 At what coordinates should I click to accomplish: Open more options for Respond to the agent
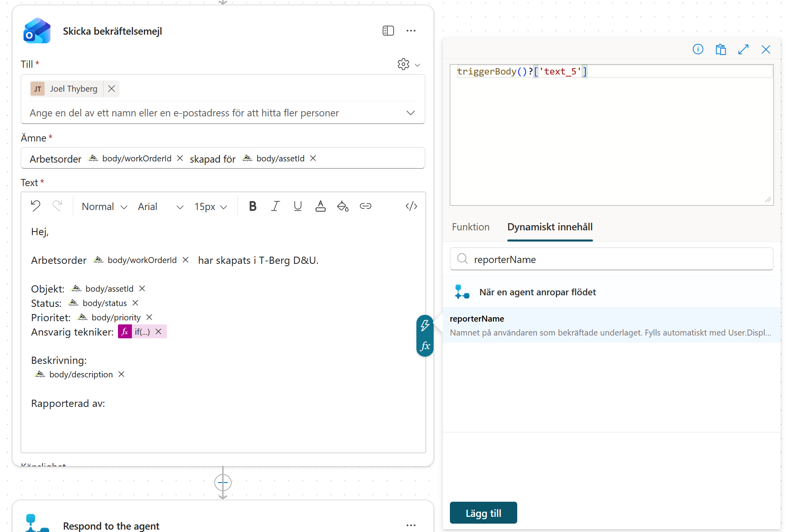point(411,525)
